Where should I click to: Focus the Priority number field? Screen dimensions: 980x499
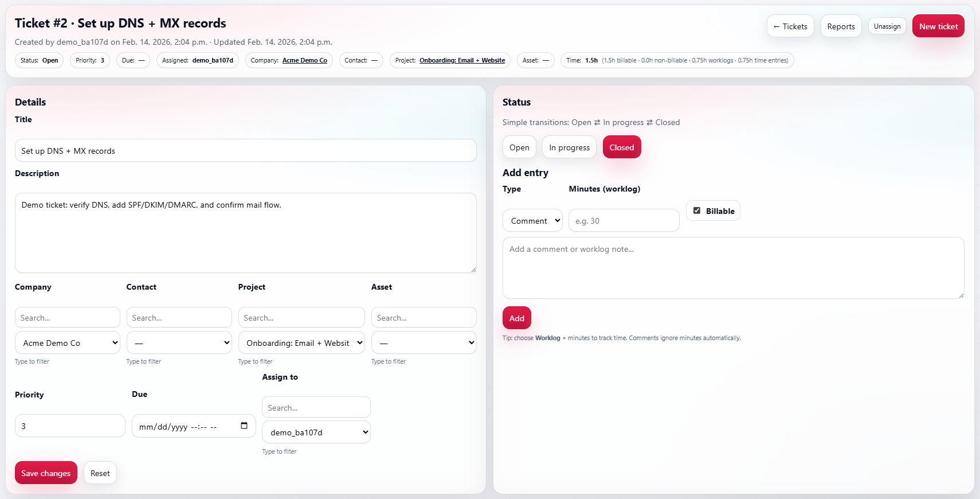coord(70,426)
